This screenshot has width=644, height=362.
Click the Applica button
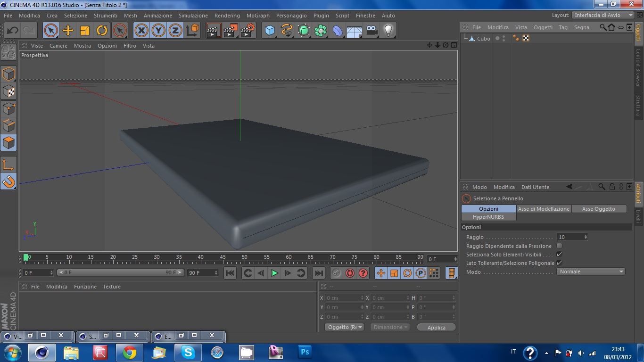(436, 328)
